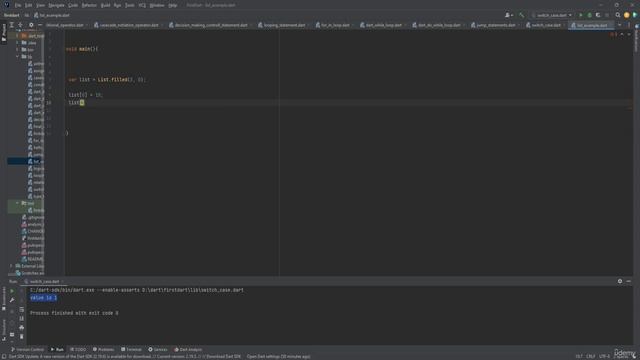Click trash clear-all icon in Run panel

pyautogui.click(x=22, y=336)
